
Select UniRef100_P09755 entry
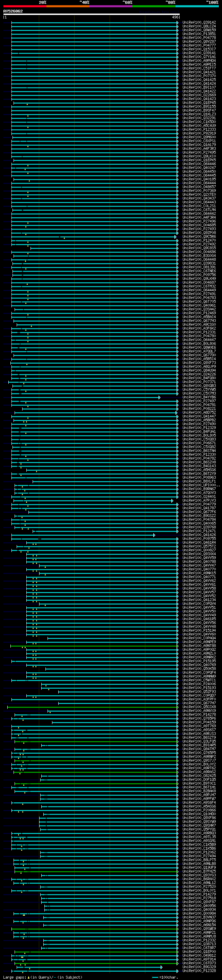(199, 539)
